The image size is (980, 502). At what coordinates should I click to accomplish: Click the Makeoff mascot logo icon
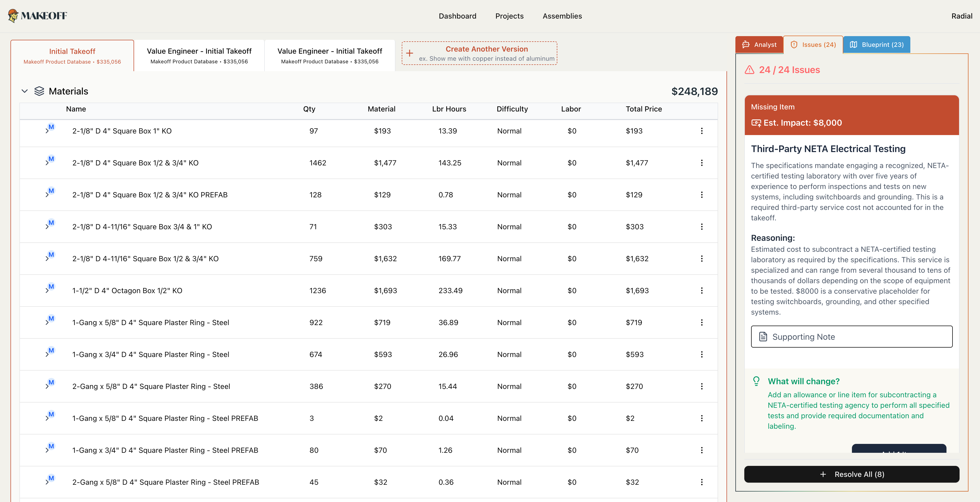click(14, 16)
